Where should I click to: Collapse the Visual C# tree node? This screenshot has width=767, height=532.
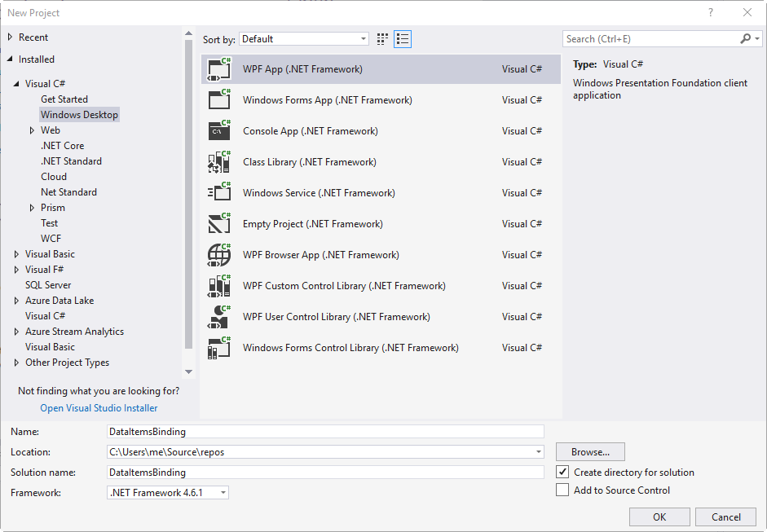pos(16,83)
